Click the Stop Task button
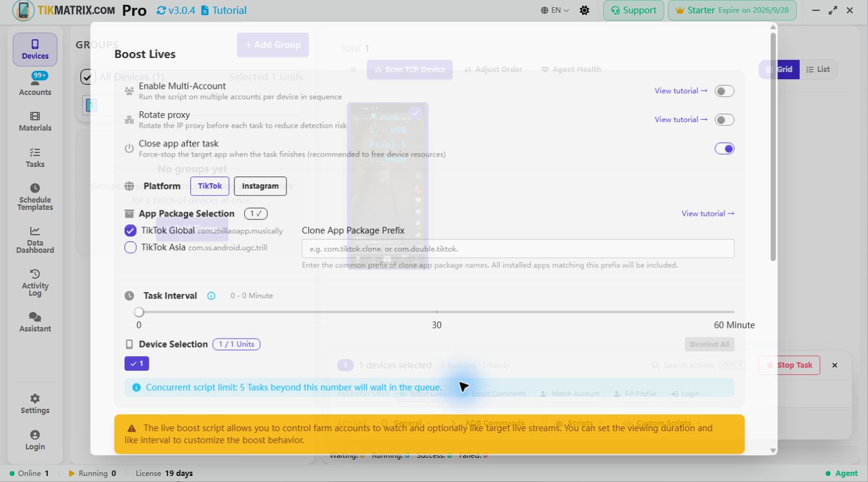 [x=789, y=365]
